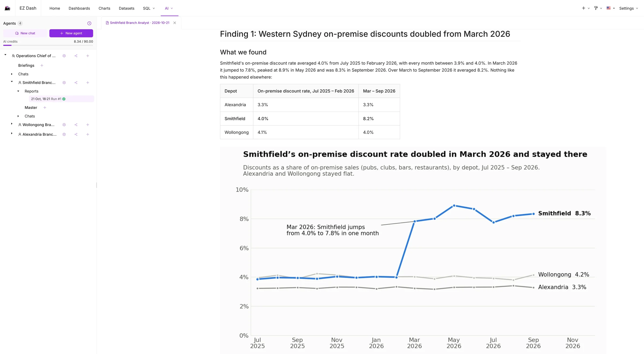Click the AI credits usage bar
The width and height of the screenshot is (644, 354).
pyautogui.click(x=48, y=45)
